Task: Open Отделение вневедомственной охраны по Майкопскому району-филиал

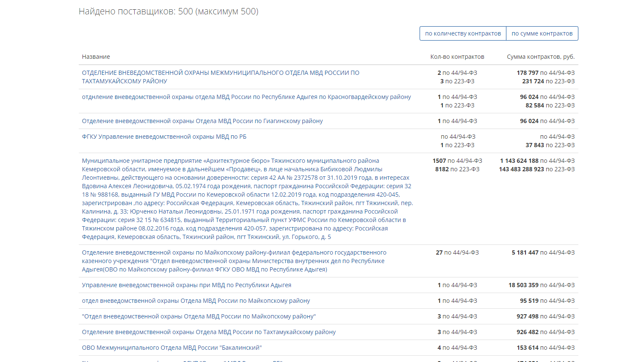Action: 234,261
